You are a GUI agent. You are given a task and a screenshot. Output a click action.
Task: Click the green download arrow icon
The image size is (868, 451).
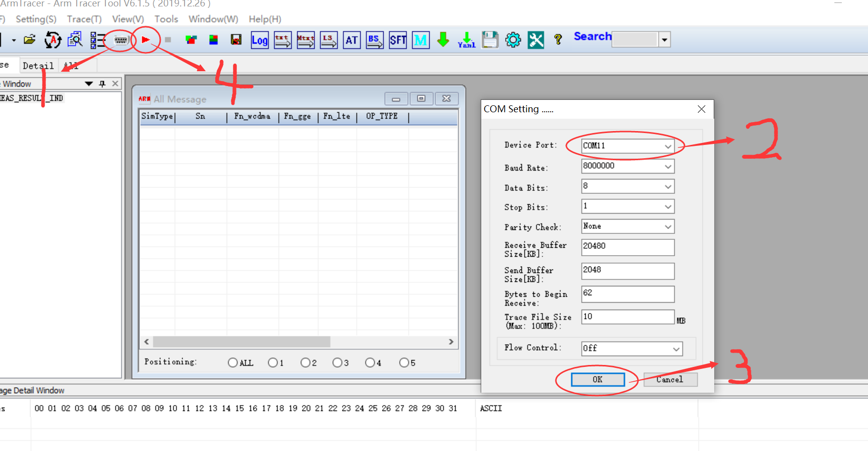444,40
